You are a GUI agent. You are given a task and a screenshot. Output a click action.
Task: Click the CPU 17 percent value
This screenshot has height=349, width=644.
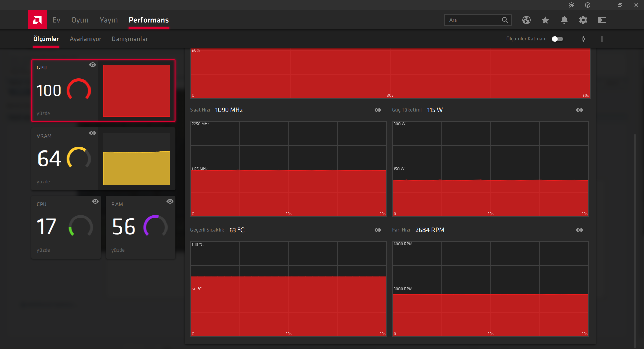pyautogui.click(x=46, y=227)
